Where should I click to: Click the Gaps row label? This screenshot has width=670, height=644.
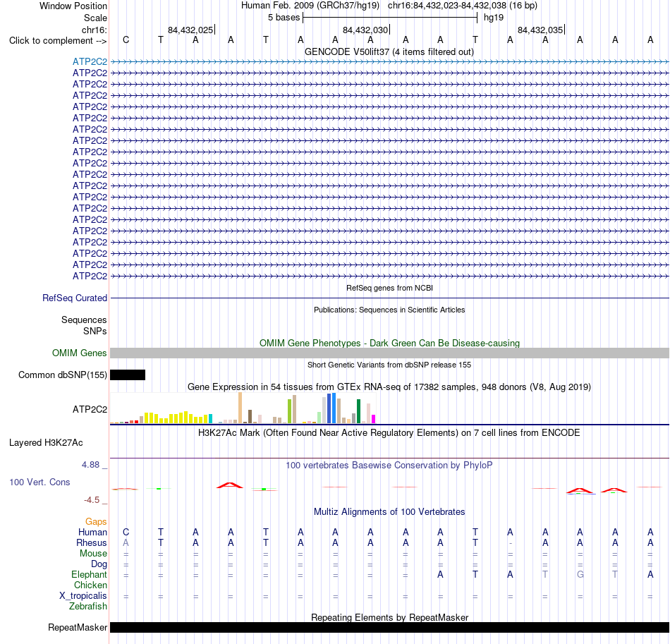pos(96,522)
